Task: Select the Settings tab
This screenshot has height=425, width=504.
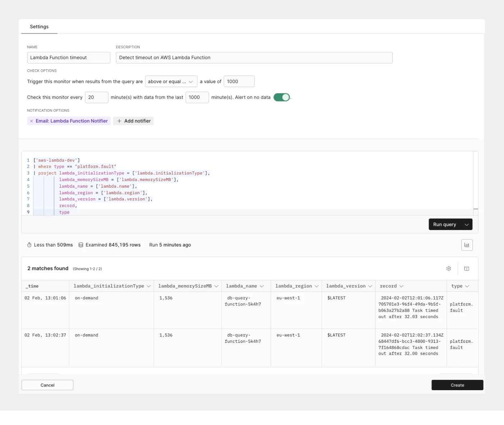Action: 39,26
